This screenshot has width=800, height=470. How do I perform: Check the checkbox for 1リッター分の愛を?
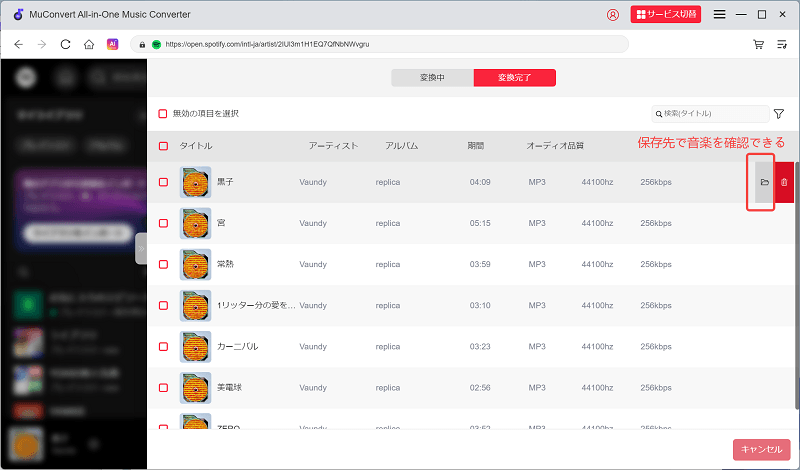163,305
